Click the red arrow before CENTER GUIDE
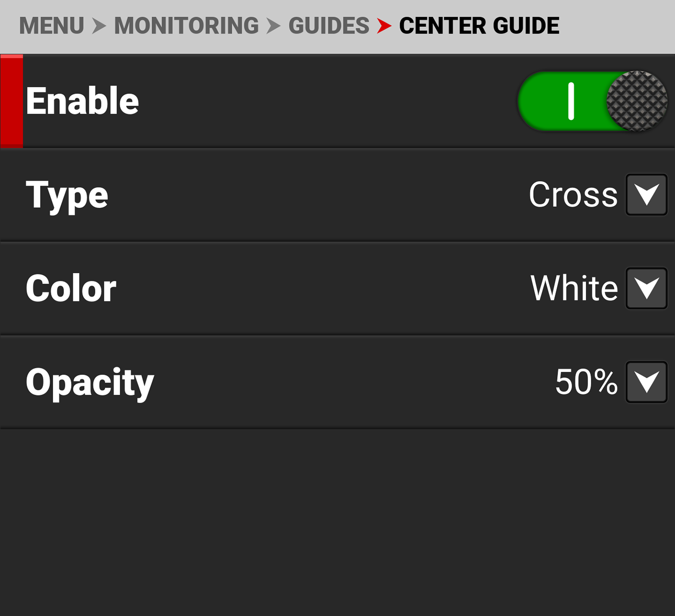The height and width of the screenshot is (616, 675). (384, 26)
